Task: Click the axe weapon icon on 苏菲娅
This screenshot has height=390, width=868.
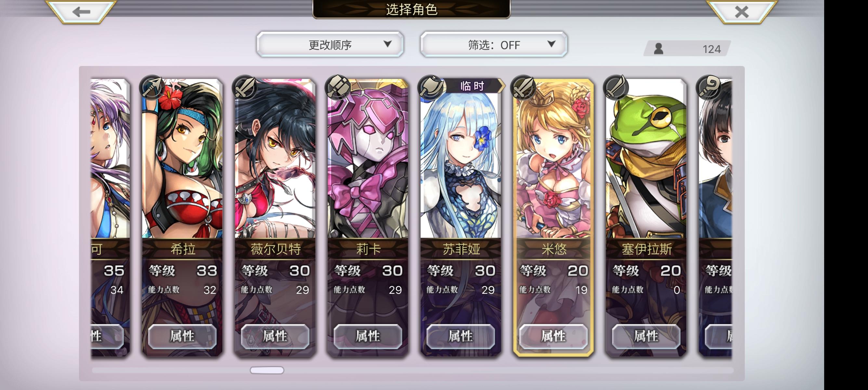Action: click(x=430, y=87)
